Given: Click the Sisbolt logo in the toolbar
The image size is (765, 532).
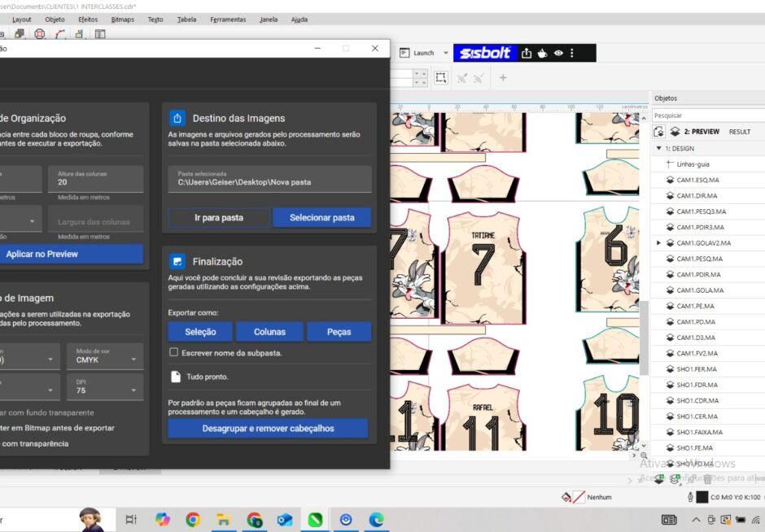Looking at the screenshot, I should (x=485, y=53).
